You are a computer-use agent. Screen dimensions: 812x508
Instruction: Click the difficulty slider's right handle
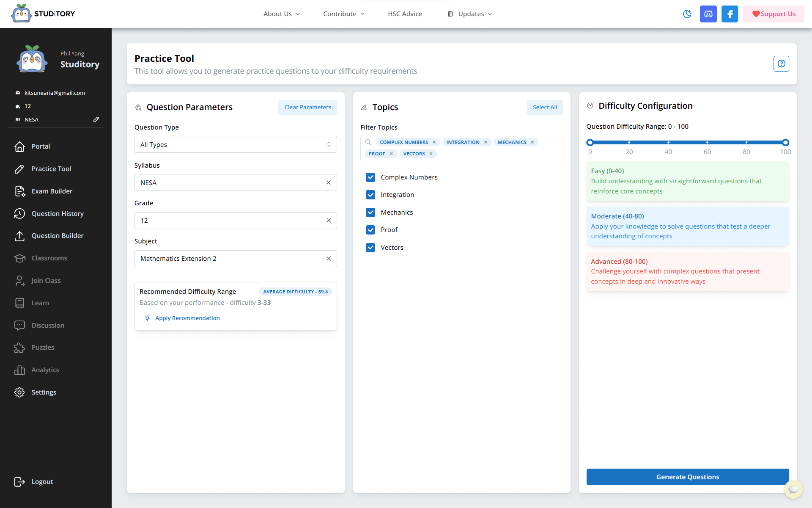tap(785, 143)
